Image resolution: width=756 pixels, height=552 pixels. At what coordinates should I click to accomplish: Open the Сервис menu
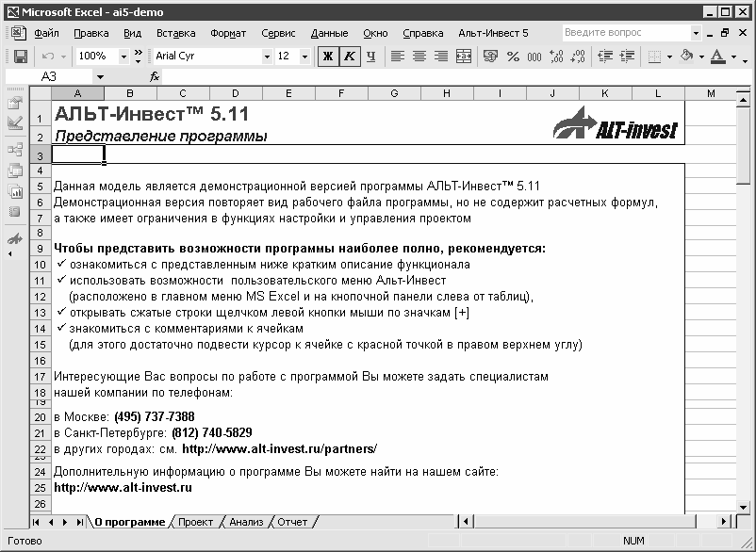click(278, 33)
